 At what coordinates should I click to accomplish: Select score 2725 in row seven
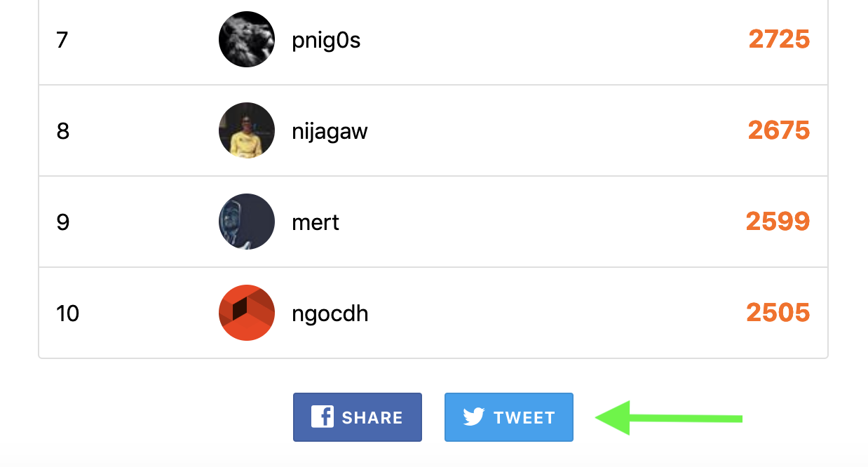(779, 39)
